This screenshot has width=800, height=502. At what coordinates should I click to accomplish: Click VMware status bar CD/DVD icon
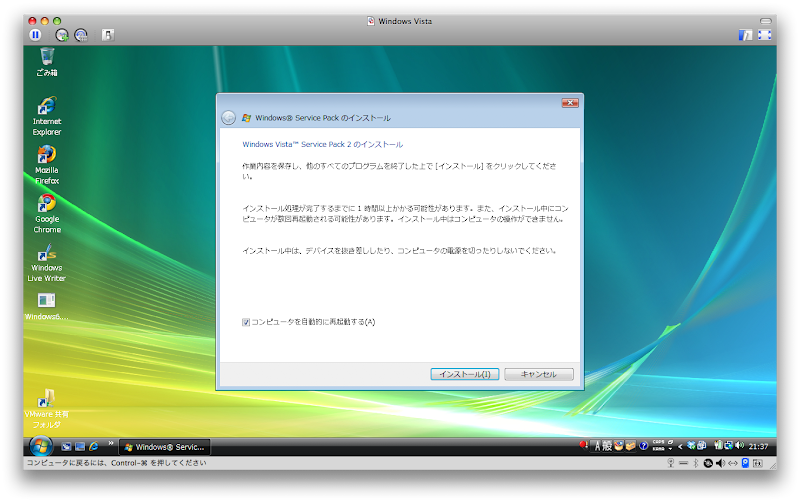[x=708, y=463]
